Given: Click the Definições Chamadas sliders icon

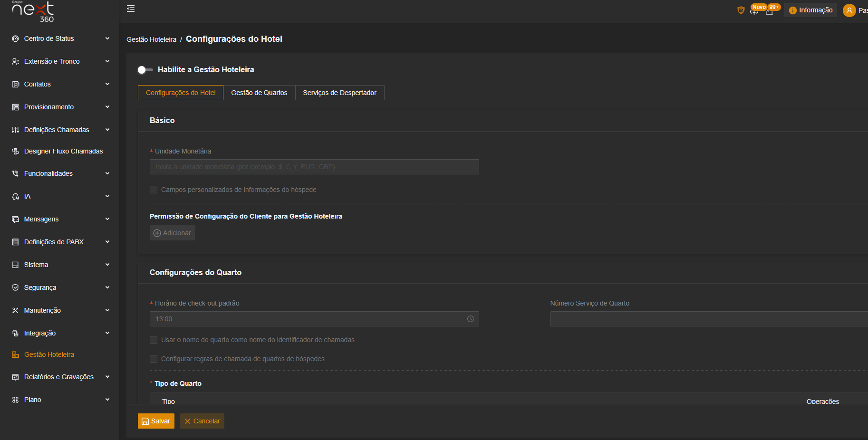Looking at the screenshot, I should pos(15,130).
